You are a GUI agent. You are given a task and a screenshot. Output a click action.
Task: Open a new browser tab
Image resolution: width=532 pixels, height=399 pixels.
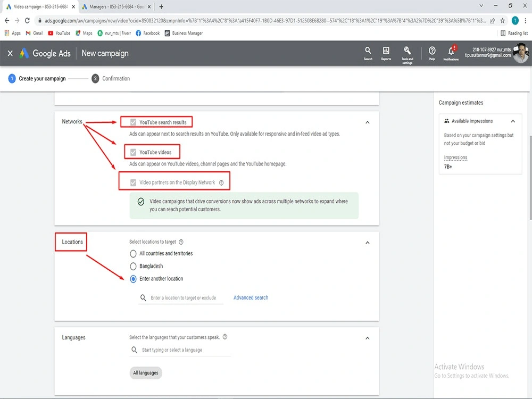coord(161,6)
